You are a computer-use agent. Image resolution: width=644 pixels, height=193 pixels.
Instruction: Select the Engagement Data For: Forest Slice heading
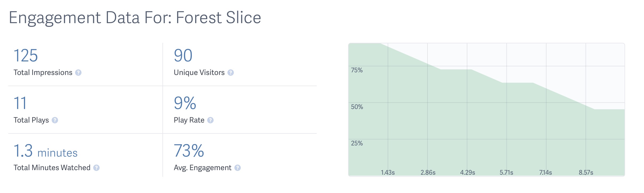point(135,18)
